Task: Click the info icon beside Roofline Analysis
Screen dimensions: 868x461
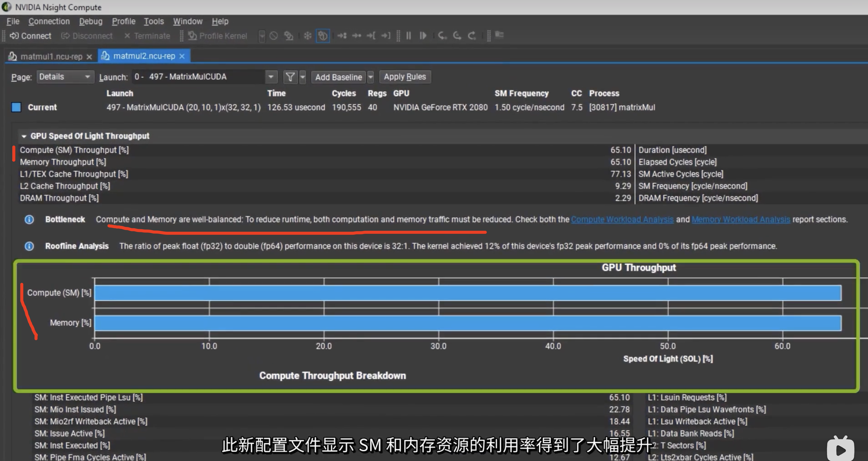Action: 29,246
